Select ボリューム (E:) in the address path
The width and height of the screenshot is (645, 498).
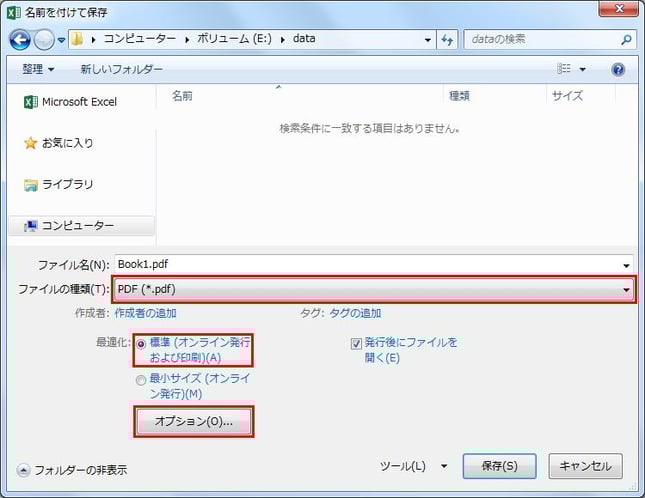pos(234,39)
